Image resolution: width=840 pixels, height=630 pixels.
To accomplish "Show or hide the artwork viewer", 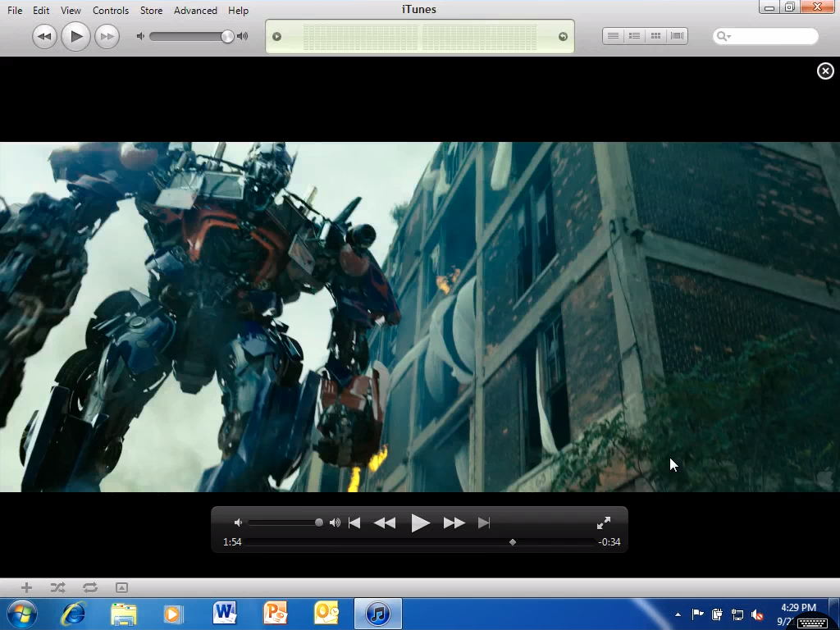I will (121, 587).
